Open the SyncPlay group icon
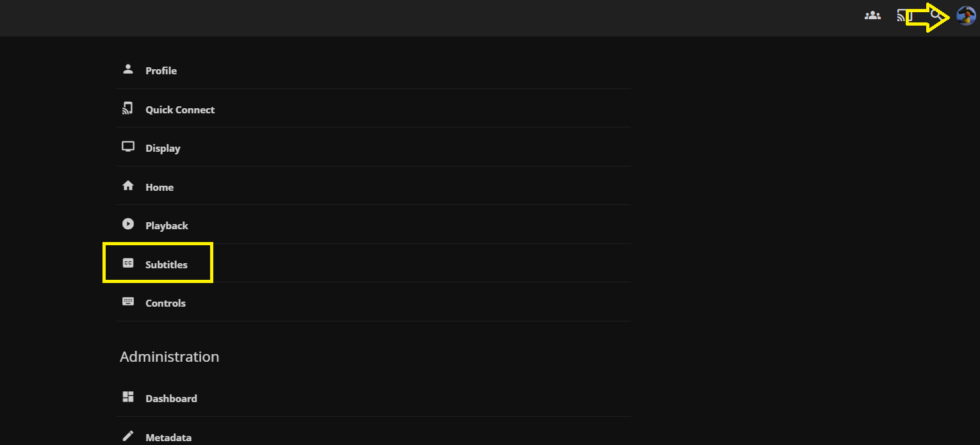Viewport: 980px width, 445px height. point(872,15)
